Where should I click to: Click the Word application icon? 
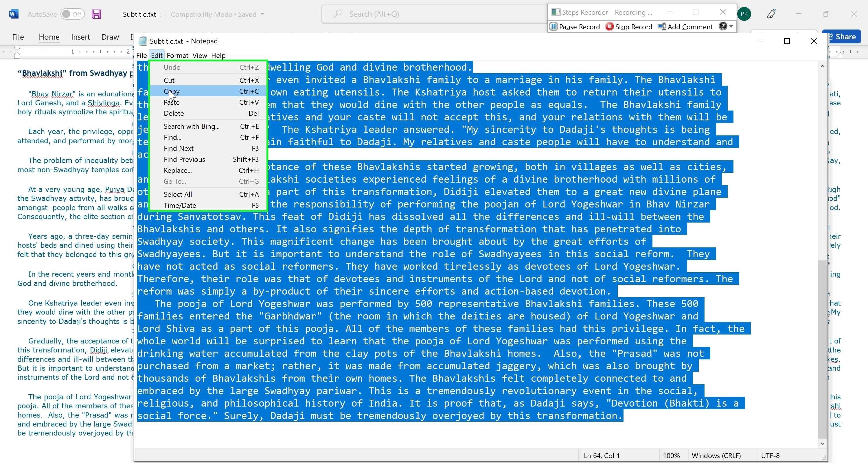pos(14,14)
